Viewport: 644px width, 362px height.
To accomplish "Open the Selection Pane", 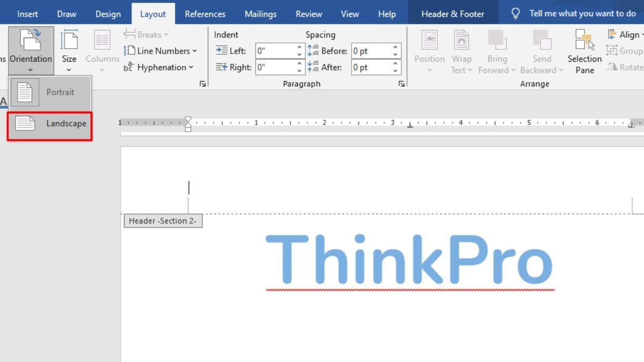I will pos(584,51).
